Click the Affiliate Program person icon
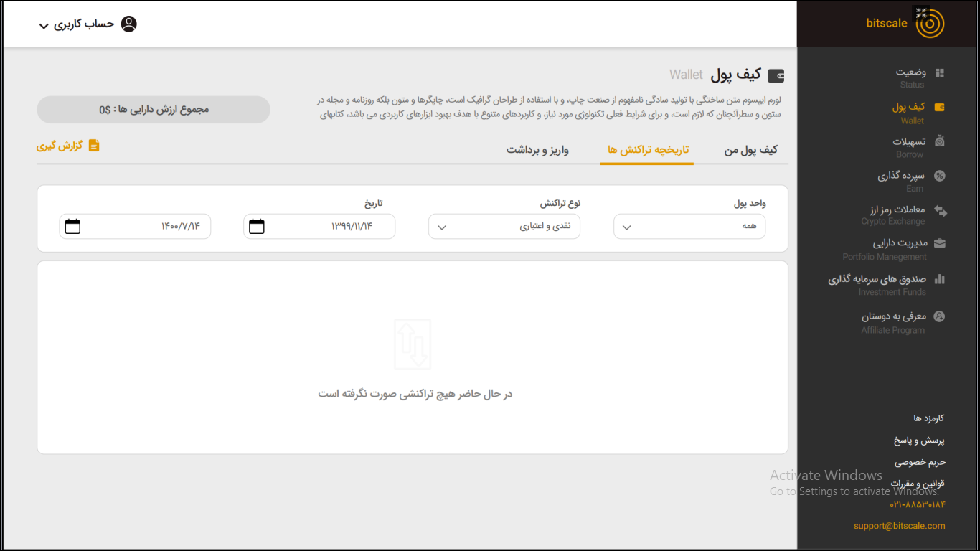This screenshot has height=551, width=980. click(940, 316)
